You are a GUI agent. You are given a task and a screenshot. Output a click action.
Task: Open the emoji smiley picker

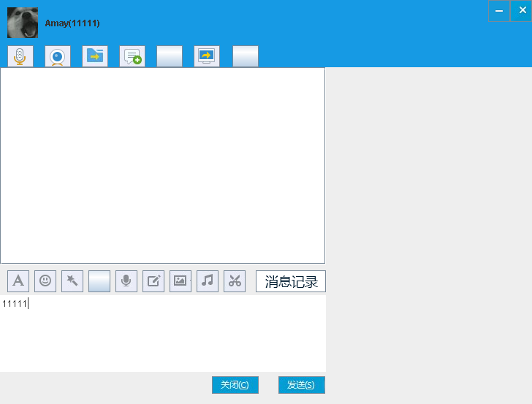tap(45, 281)
